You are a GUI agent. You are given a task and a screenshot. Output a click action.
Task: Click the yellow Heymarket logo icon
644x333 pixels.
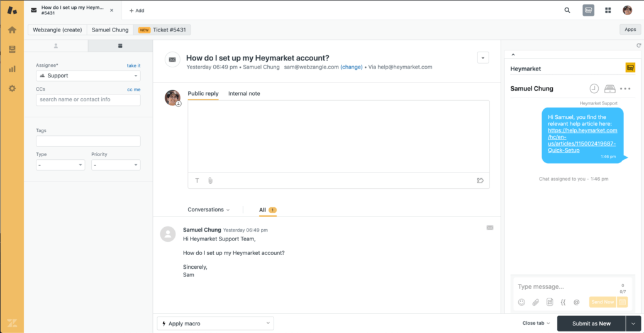(630, 68)
